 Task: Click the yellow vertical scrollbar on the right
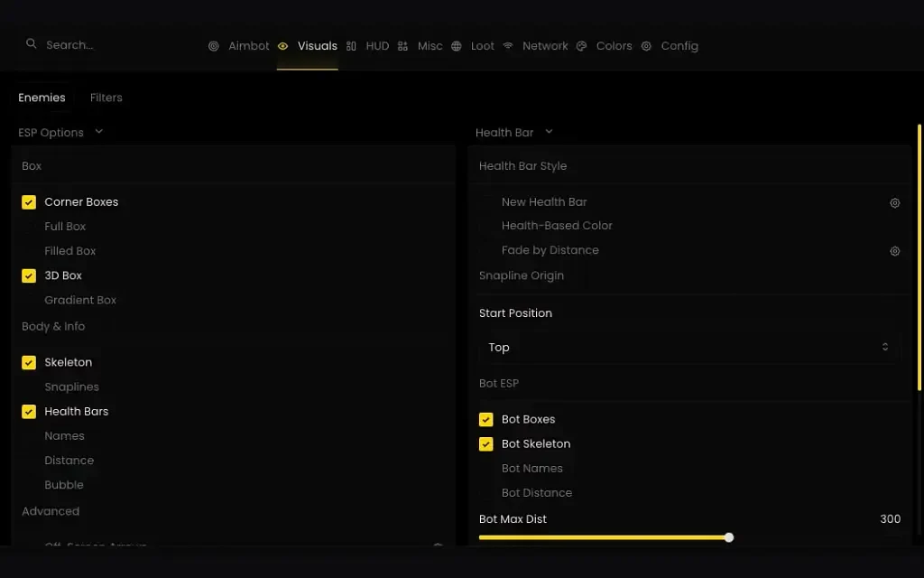tap(919, 257)
